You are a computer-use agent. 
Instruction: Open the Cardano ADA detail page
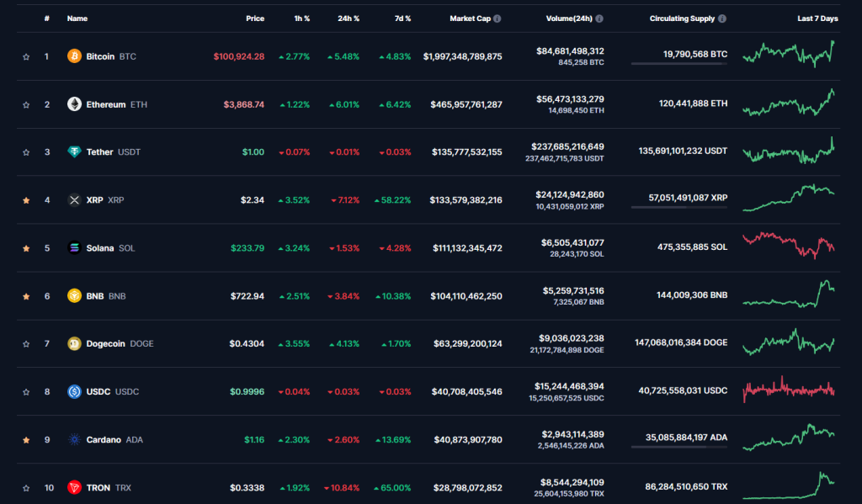click(x=114, y=440)
